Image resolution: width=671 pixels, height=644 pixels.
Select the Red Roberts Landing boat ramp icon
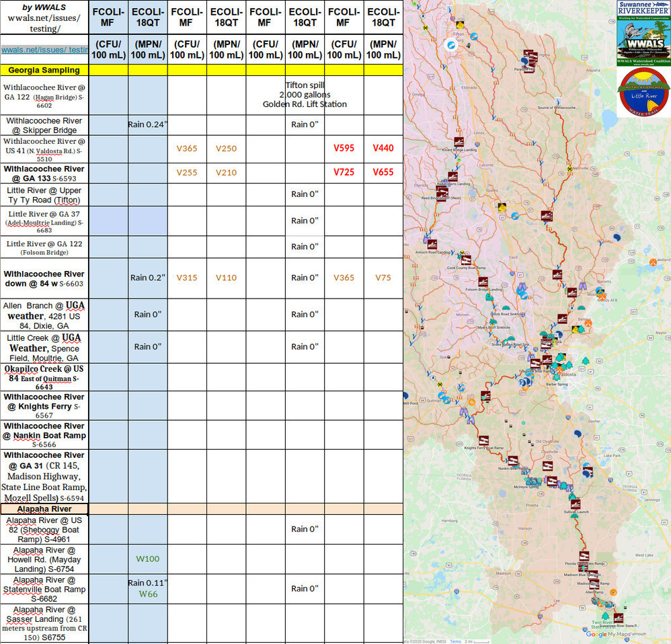click(x=452, y=176)
